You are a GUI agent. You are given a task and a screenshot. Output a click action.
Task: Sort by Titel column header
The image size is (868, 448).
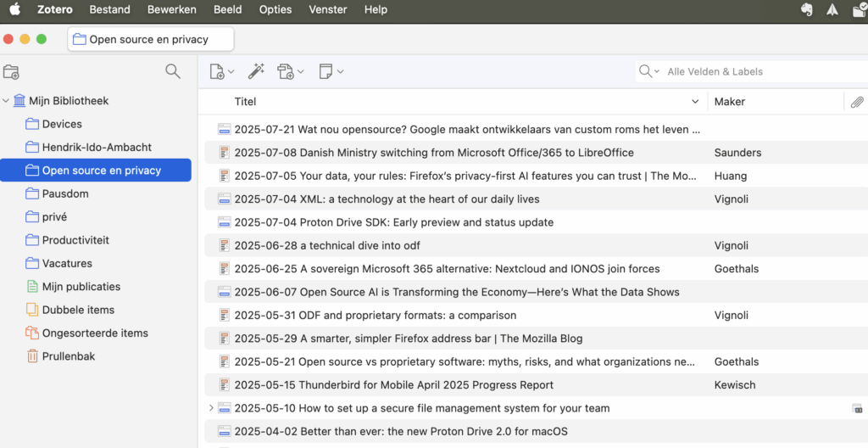coord(245,102)
